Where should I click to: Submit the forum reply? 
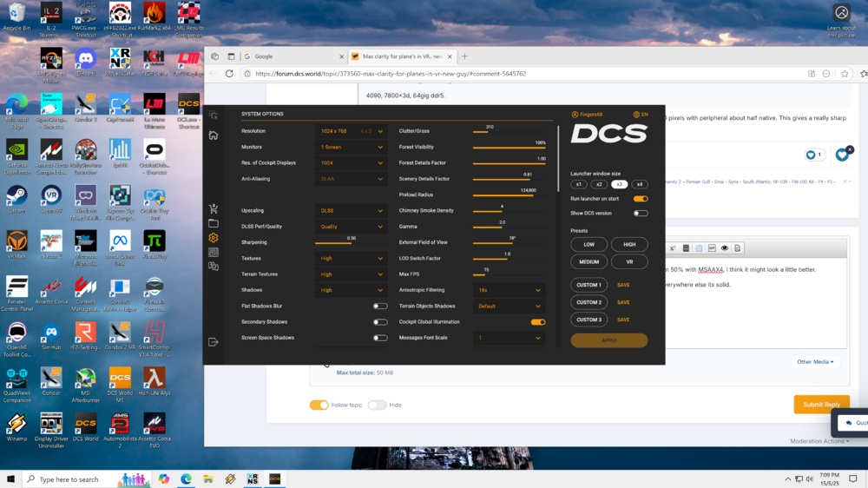tap(821, 405)
